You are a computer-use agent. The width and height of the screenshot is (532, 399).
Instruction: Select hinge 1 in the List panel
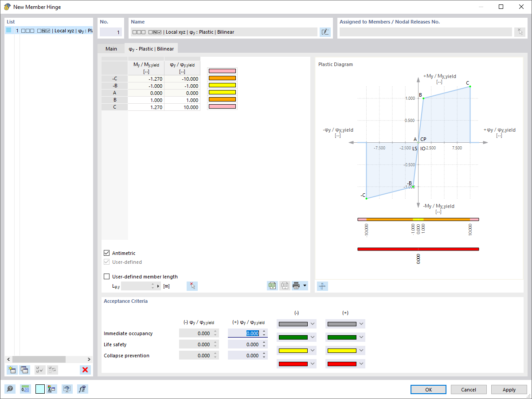pos(49,31)
